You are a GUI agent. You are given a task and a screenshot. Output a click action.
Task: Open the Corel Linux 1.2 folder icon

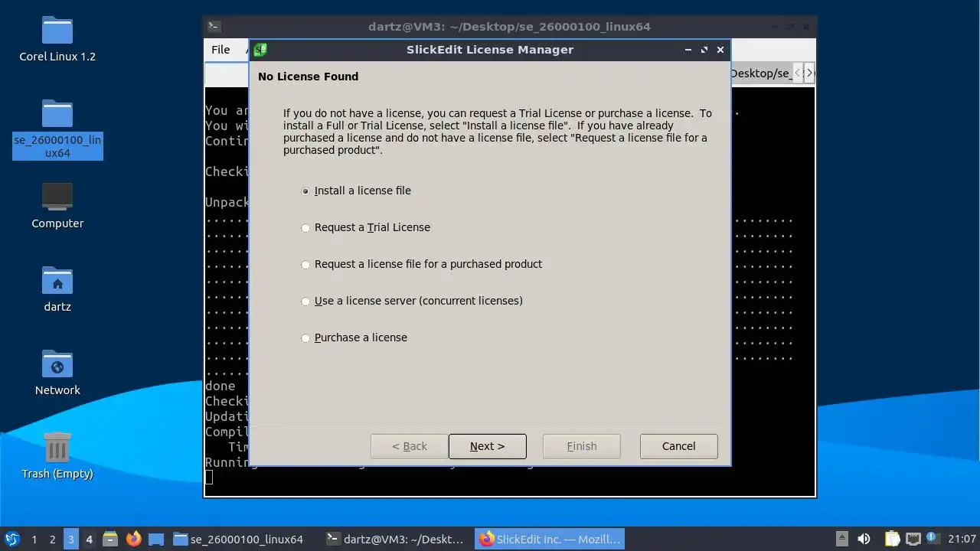(x=57, y=39)
